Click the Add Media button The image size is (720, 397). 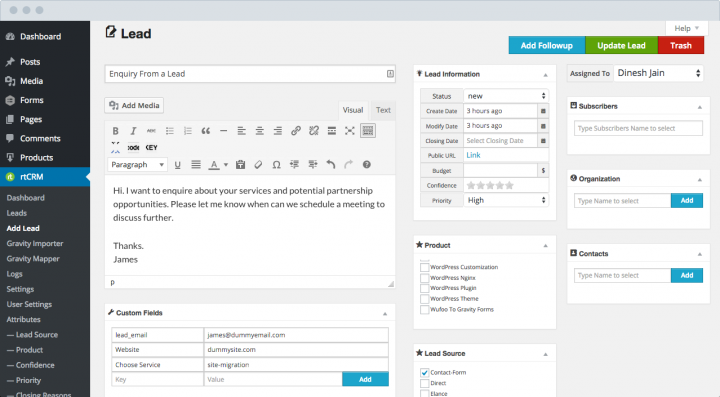point(134,106)
